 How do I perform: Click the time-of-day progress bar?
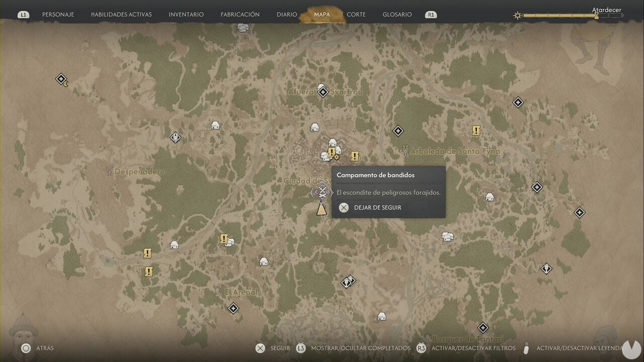coord(573,16)
